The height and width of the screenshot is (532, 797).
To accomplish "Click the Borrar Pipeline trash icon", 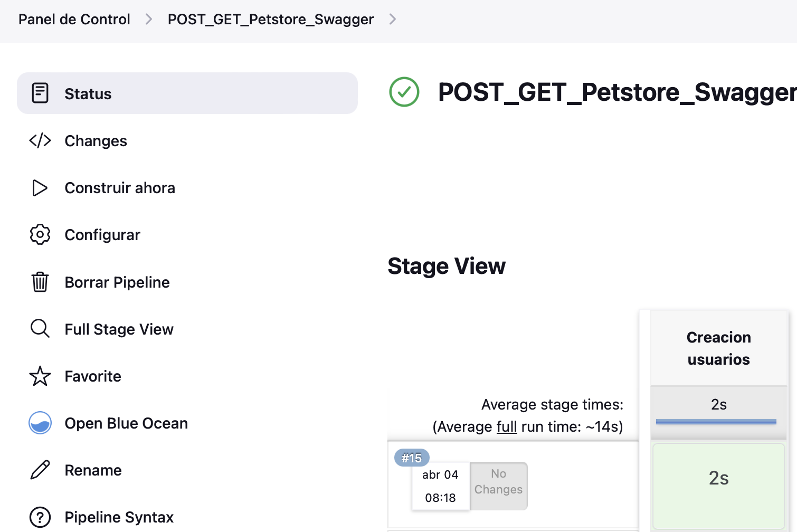I will [40, 282].
